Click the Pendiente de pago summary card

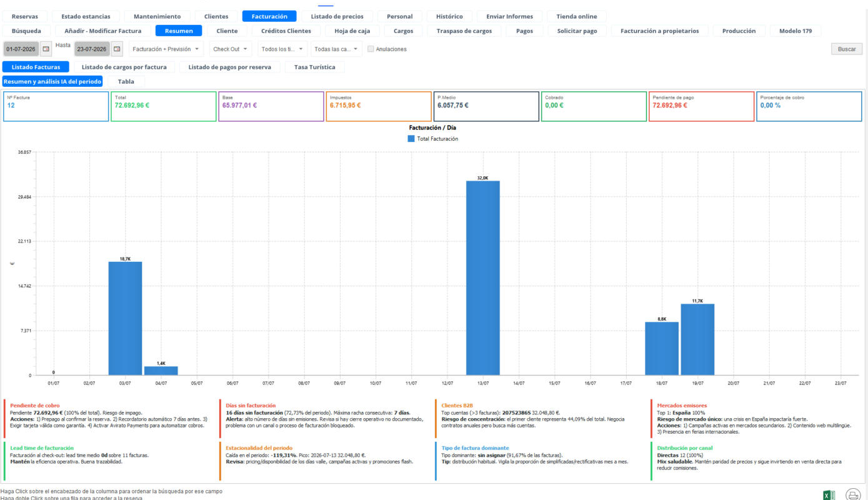point(701,106)
